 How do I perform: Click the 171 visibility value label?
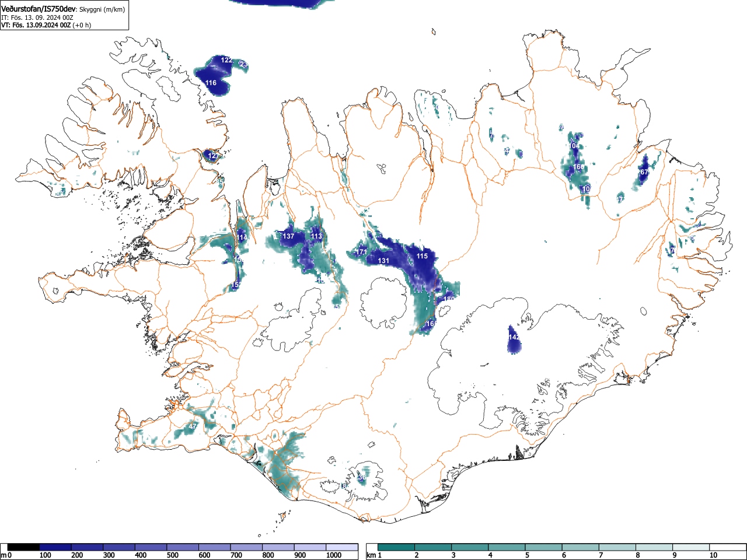[362, 252]
